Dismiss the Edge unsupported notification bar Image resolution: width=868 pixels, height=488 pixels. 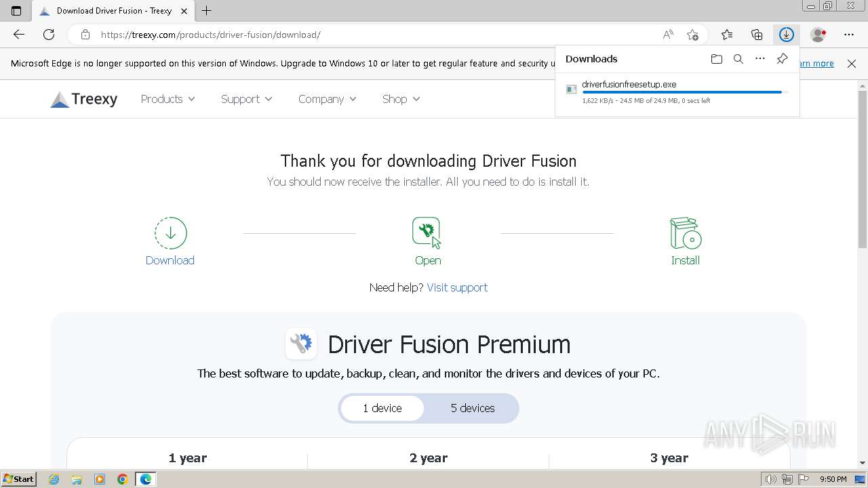coord(852,64)
